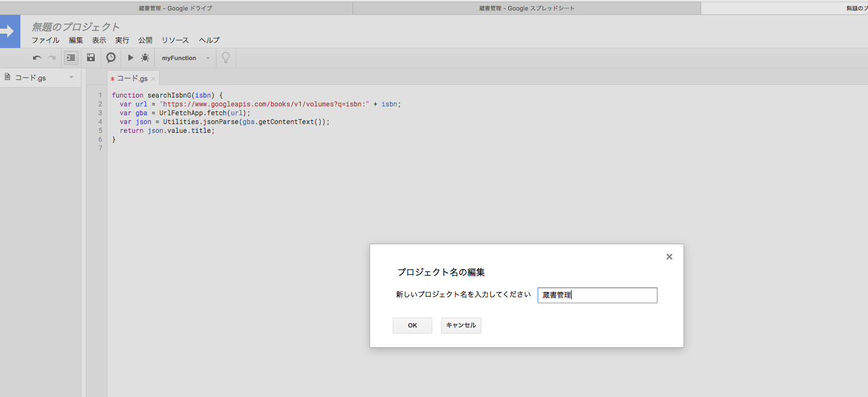Open the 公開 menu

click(145, 40)
